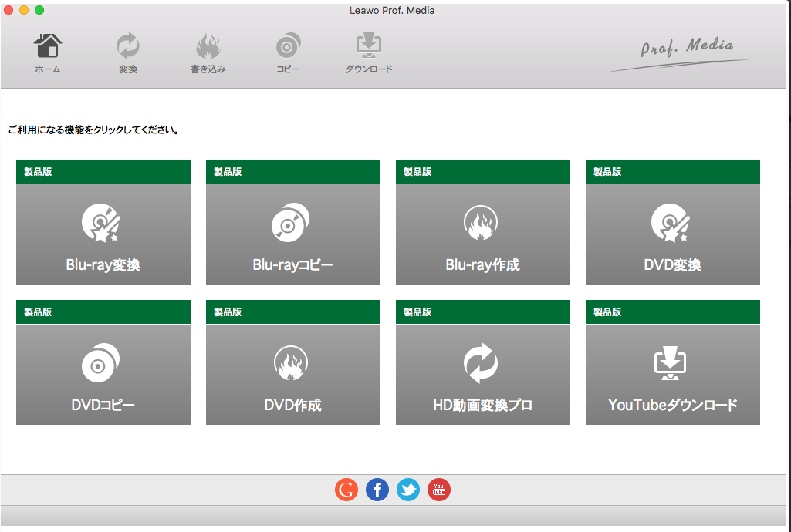Click the Blu-rayコピー double disc icon

click(291, 223)
